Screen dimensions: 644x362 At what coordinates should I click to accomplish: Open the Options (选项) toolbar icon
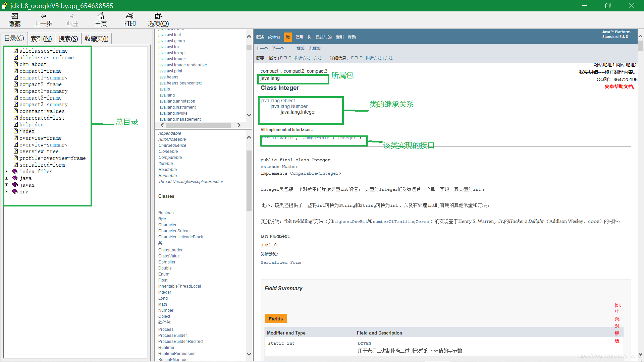[x=158, y=16]
